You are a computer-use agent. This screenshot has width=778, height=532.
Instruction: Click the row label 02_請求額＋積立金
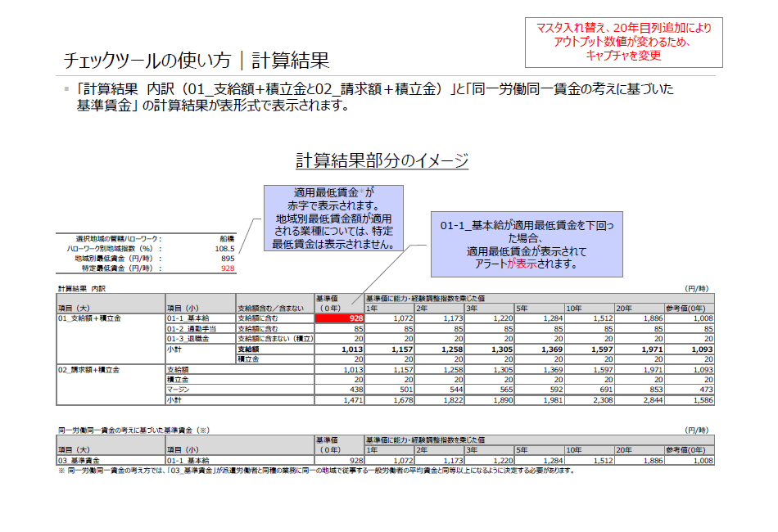point(88,370)
